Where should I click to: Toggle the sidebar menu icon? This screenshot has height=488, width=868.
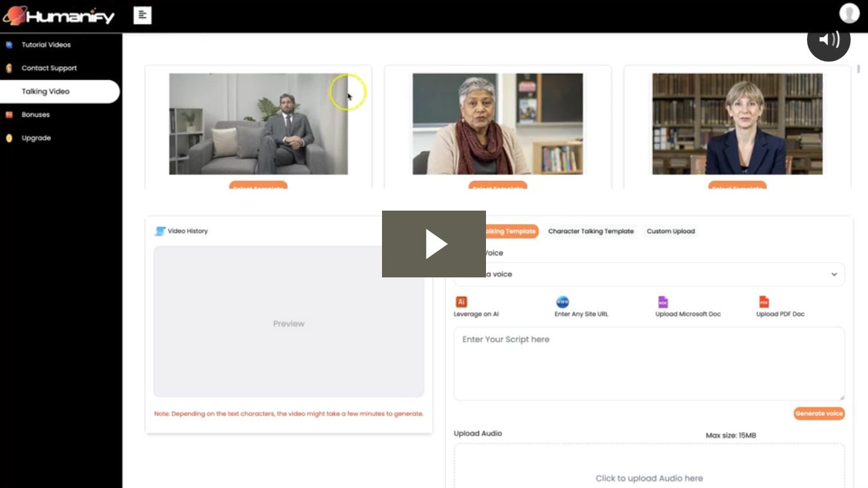point(143,15)
